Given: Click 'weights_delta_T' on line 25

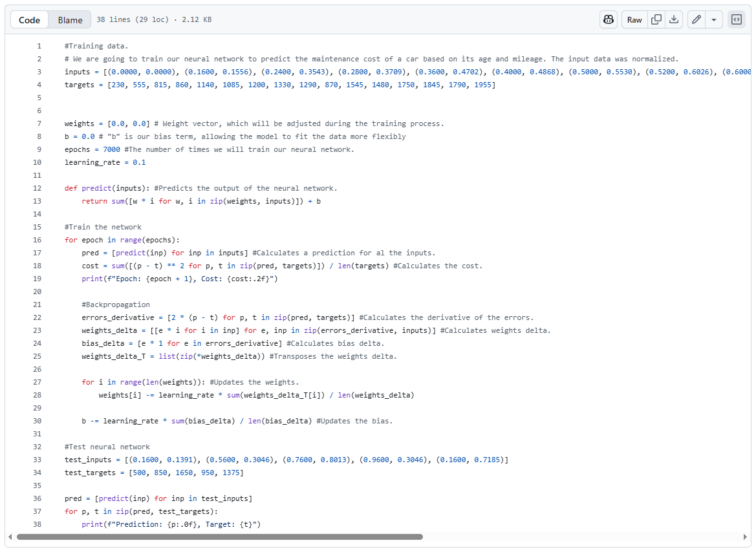Looking at the screenshot, I should click(113, 356).
